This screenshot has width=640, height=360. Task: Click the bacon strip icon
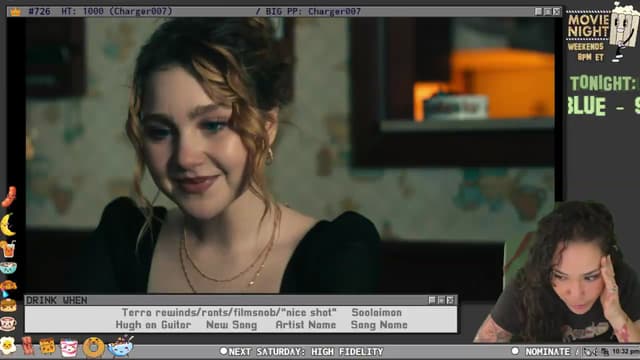tap(28, 346)
